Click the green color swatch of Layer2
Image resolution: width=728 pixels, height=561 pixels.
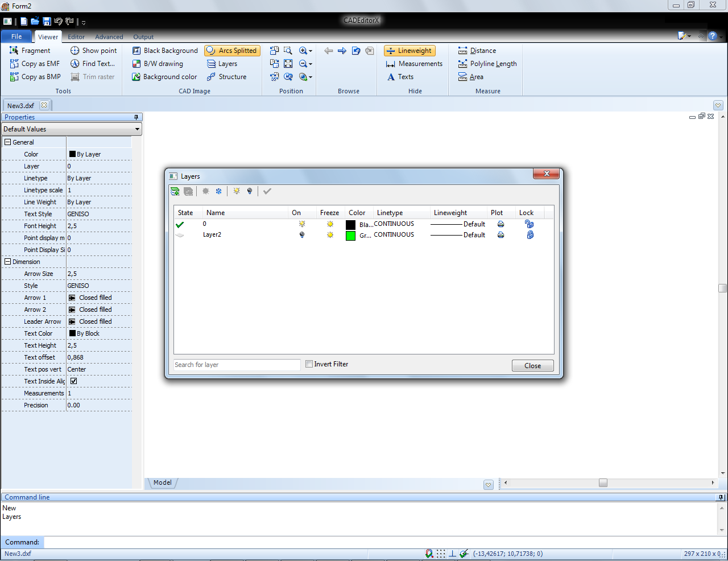pos(350,236)
